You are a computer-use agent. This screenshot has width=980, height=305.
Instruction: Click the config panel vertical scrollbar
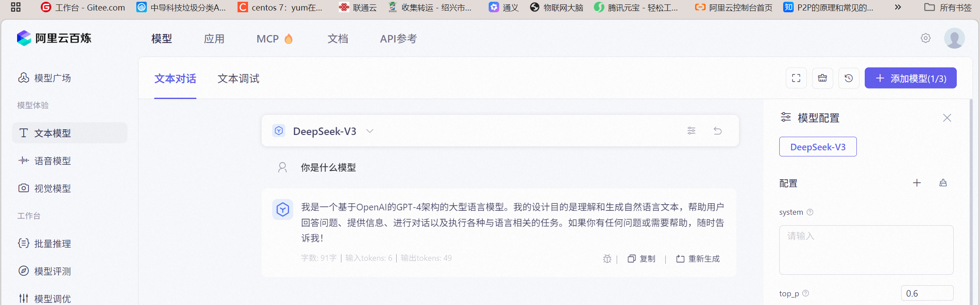(x=971, y=202)
